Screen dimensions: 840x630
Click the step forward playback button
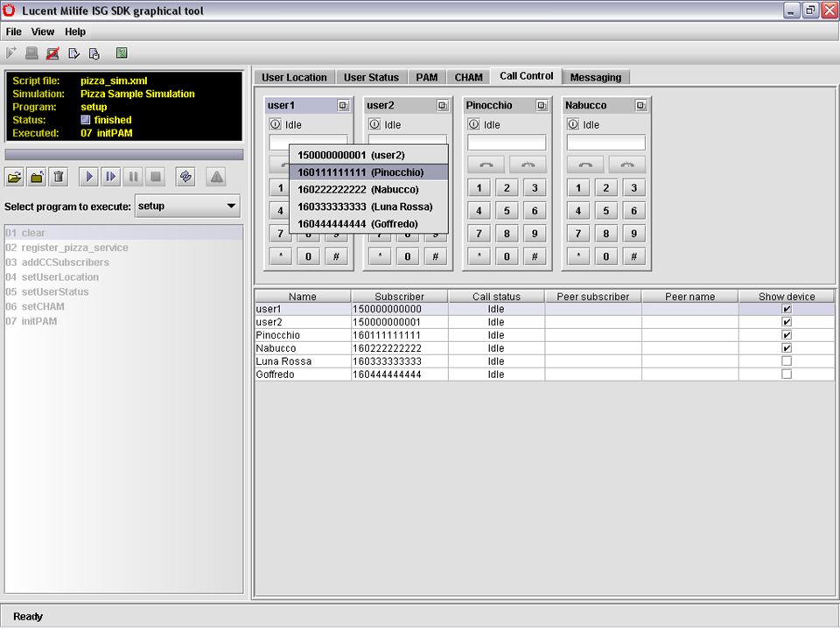coord(111,177)
